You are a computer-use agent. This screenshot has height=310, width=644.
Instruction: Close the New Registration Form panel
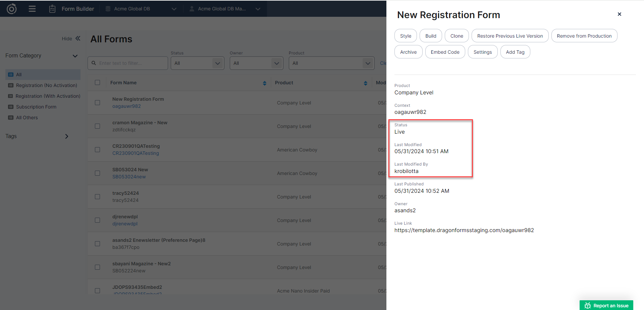click(619, 14)
